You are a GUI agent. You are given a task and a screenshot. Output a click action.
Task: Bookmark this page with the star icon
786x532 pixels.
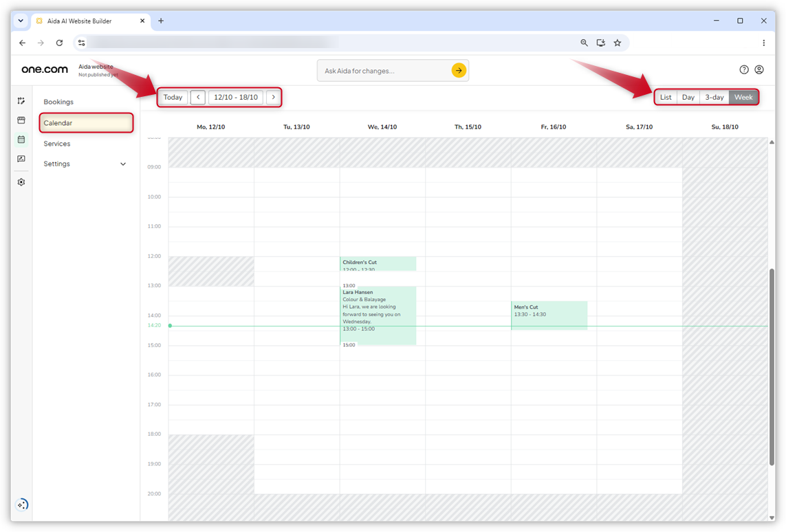tap(617, 43)
